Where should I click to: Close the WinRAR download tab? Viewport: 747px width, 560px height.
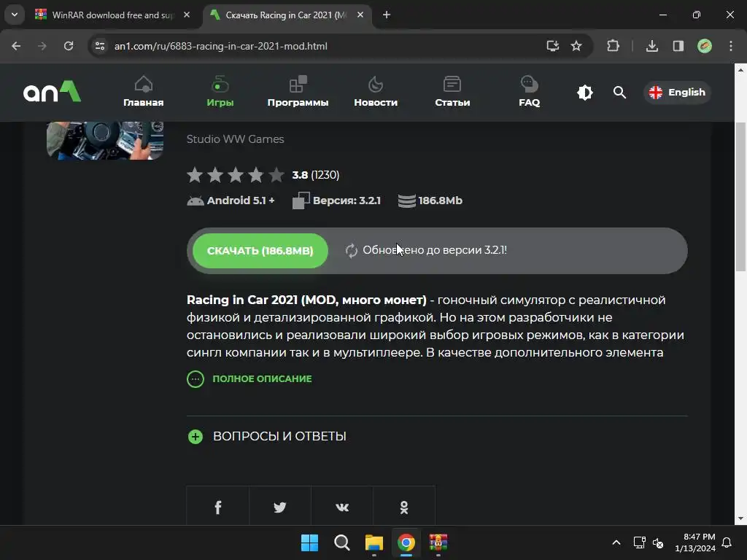pos(187,15)
